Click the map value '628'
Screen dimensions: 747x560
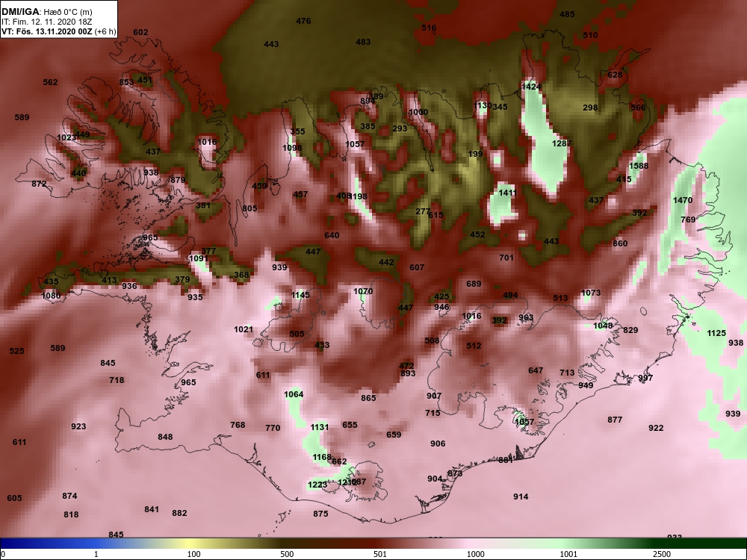(x=615, y=75)
